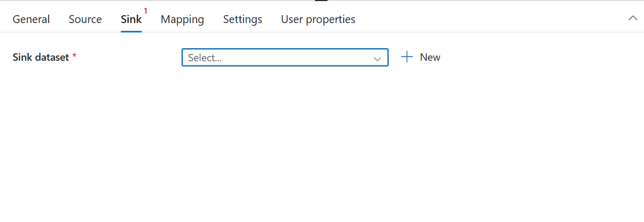Click the blue underline beneath the Sink tab
The width and height of the screenshot is (644, 222).
coord(131,31)
